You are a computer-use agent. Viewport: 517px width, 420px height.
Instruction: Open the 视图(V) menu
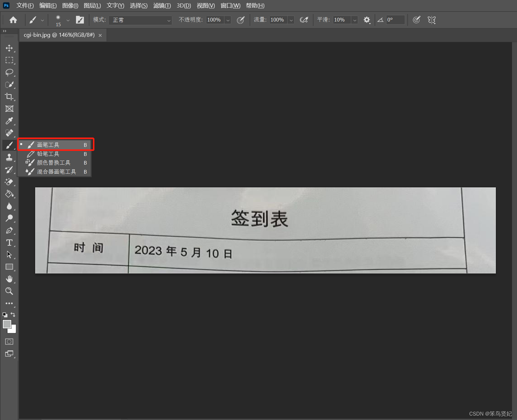206,6
